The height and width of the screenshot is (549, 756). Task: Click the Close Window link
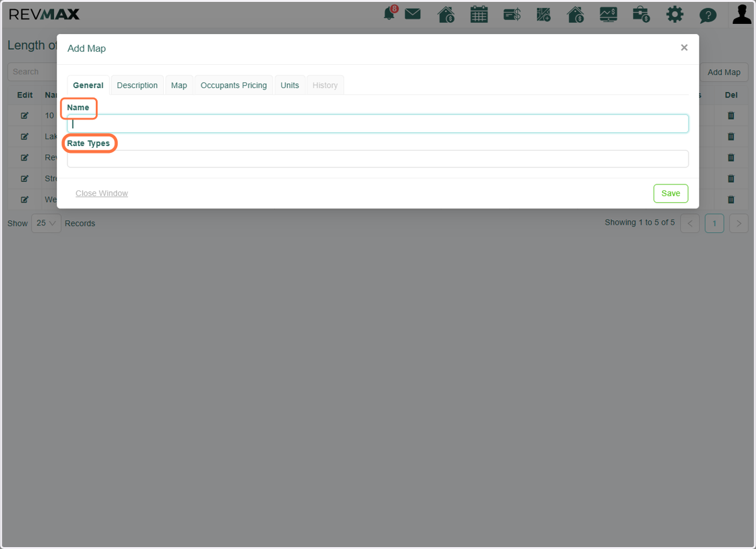tap(101, 193)
